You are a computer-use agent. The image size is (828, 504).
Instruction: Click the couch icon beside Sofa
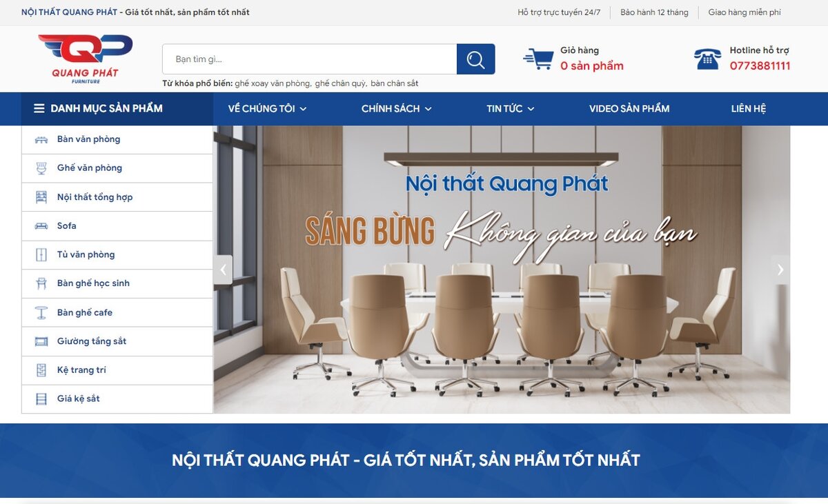pos(41,226)
